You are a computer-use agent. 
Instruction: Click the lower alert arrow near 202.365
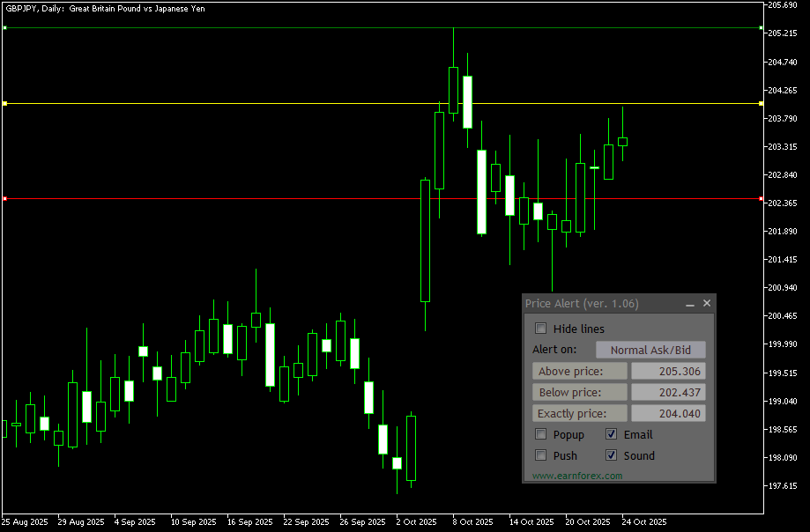[x=759, y=199]
